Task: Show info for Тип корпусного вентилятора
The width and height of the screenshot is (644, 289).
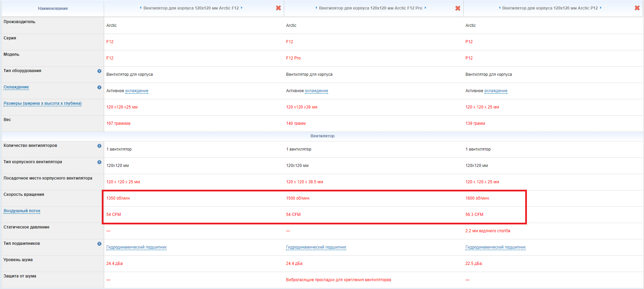Action: pos(99,162)
